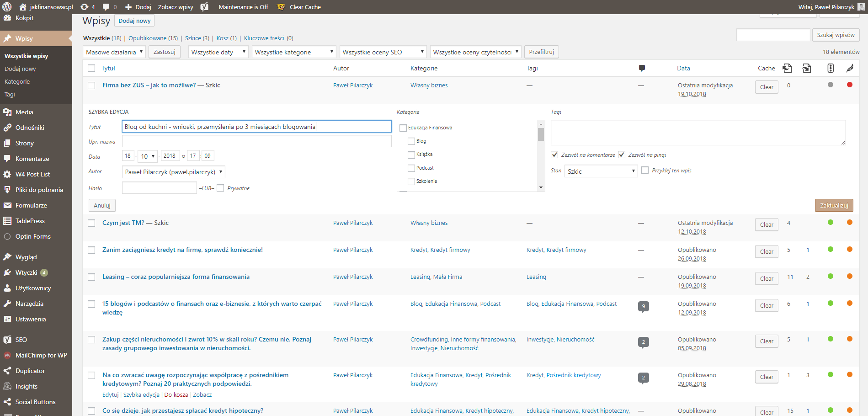Click the SEO score traffic light column icon

point(831,68)
